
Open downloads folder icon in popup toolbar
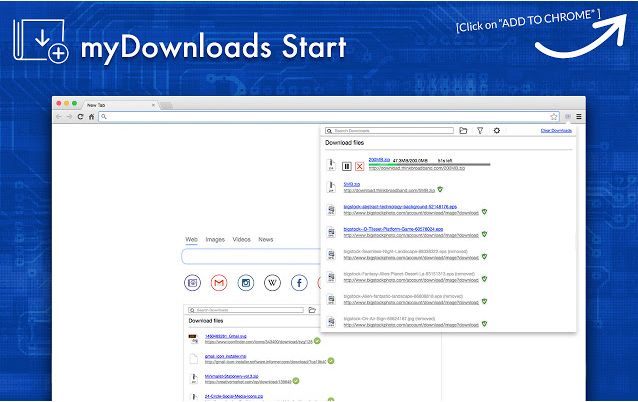coord(463,131)
